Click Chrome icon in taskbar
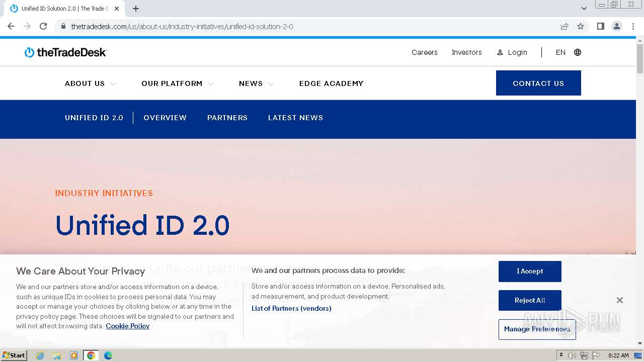644x362 pixels. coord(91,355)
